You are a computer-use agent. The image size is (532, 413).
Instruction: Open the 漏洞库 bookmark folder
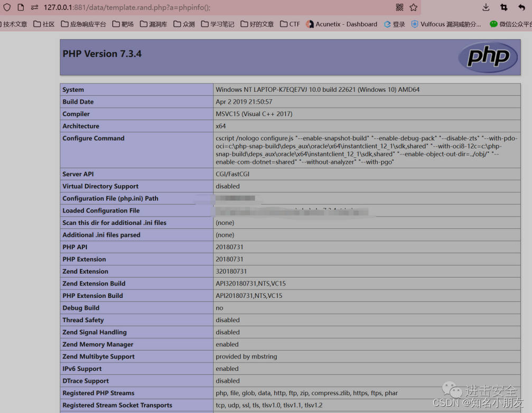point(153,24)
